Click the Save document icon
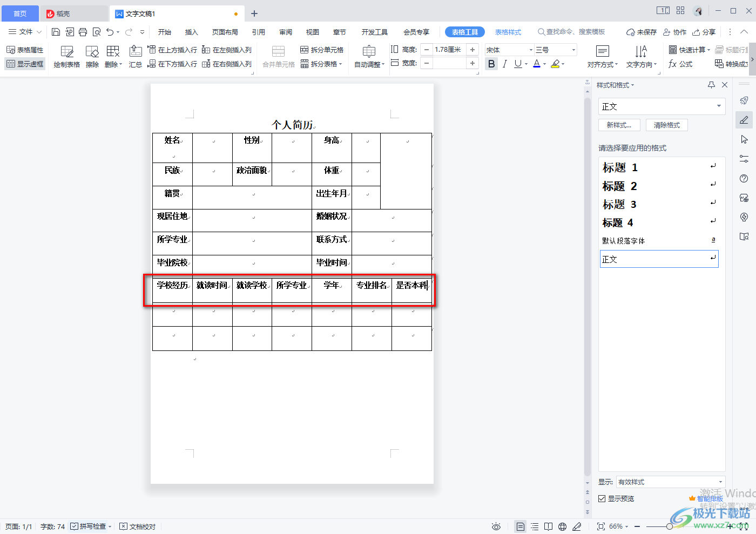Viewport: 756px width, 534px height. point(56,32)
